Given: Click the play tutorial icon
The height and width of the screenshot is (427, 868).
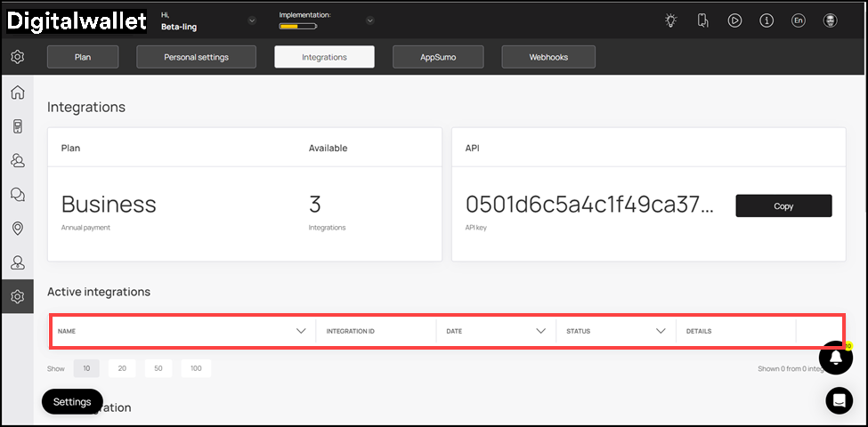Looking at the screenshot, I should coord(734,20).
